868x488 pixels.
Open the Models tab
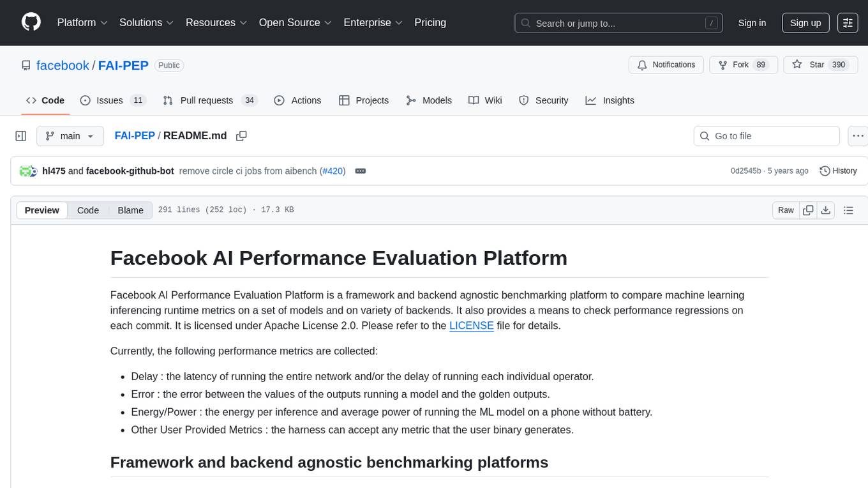point(429,100)
